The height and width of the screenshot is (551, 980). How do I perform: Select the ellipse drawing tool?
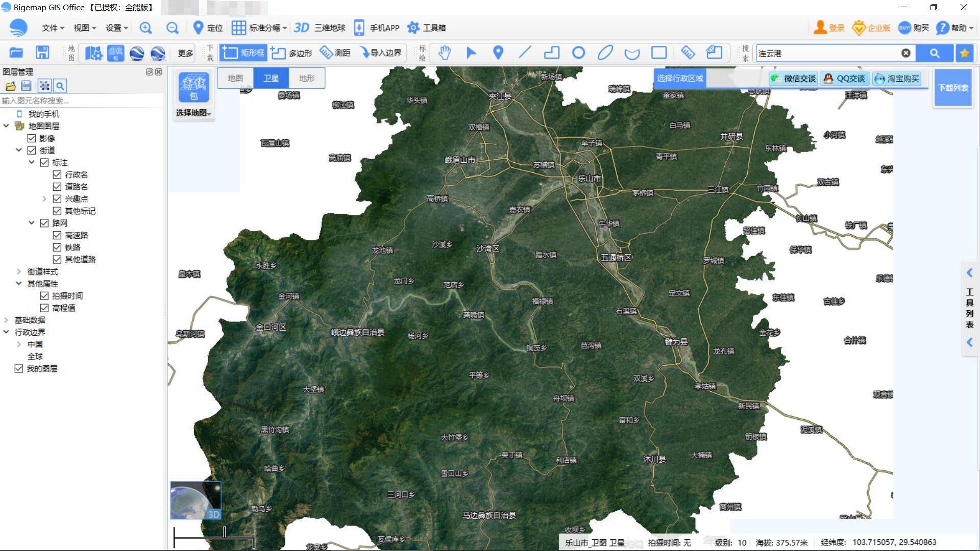click(605, 53)
